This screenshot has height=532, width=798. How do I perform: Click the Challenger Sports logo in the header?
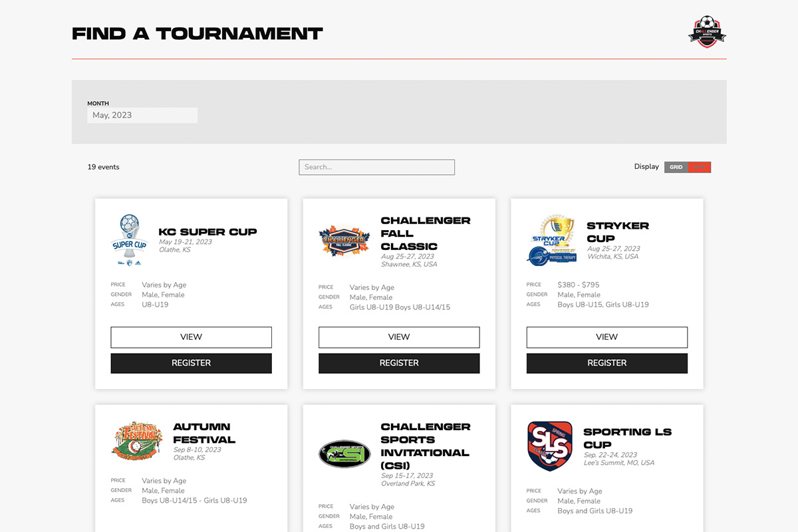pyautogui.click(x=707, y=32)
